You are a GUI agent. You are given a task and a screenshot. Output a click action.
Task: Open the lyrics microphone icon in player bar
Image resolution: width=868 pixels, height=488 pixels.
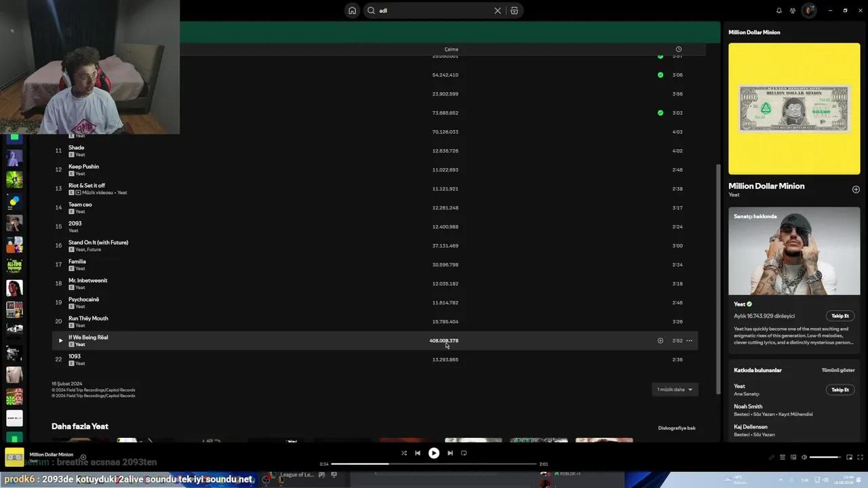(771, 457)
